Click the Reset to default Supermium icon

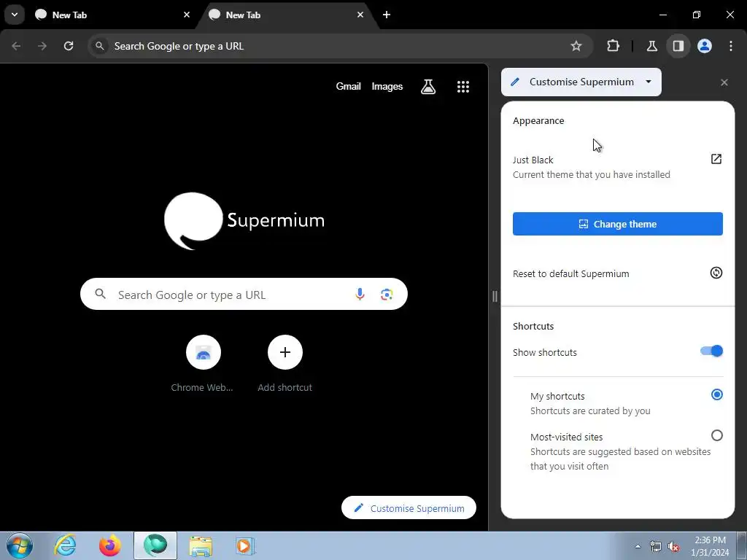(x=716, y=273)
